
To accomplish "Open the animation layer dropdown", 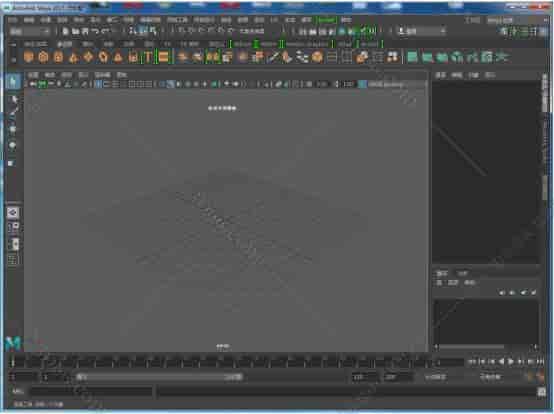I will pyautogui.click(x=435, y=377).
